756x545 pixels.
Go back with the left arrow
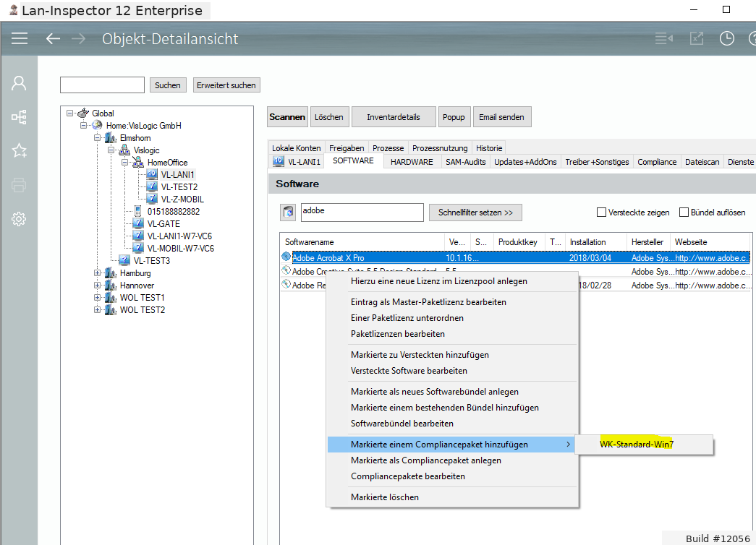pos(53,38)
